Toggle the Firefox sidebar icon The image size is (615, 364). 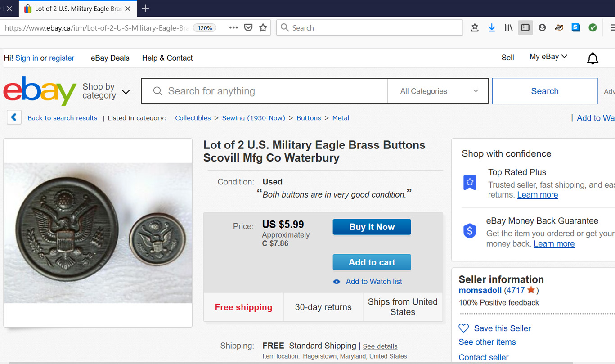click(x=525, y=28)
